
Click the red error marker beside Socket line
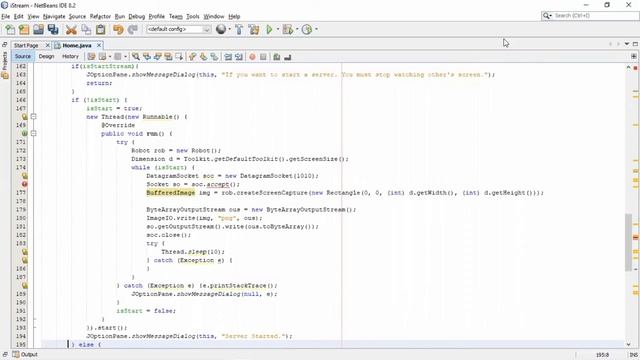click(24, 184)
